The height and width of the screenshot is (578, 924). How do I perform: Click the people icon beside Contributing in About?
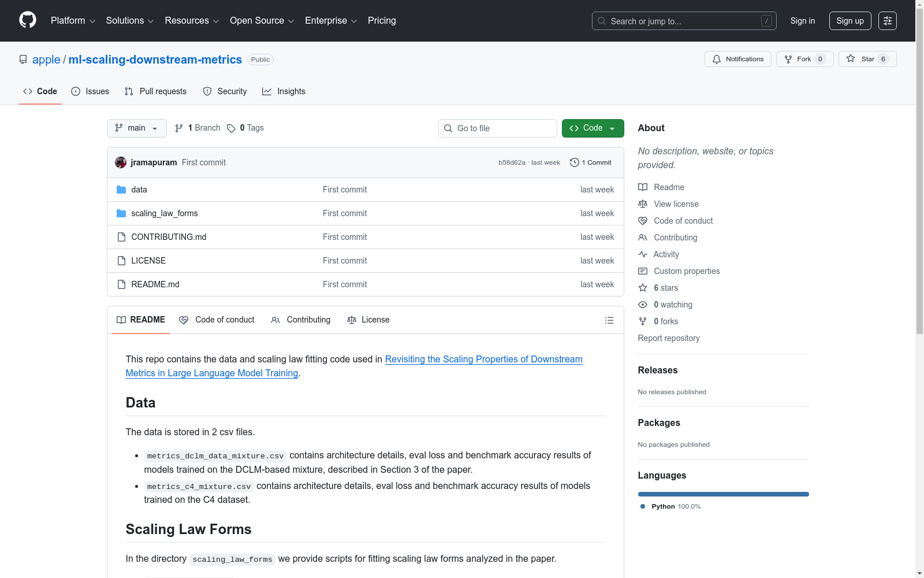point(643,238)
